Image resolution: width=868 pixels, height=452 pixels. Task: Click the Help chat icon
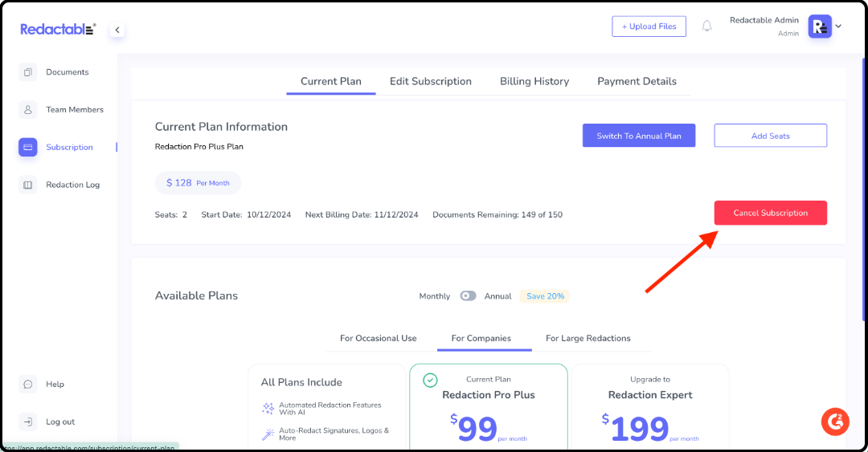(27, 385)
